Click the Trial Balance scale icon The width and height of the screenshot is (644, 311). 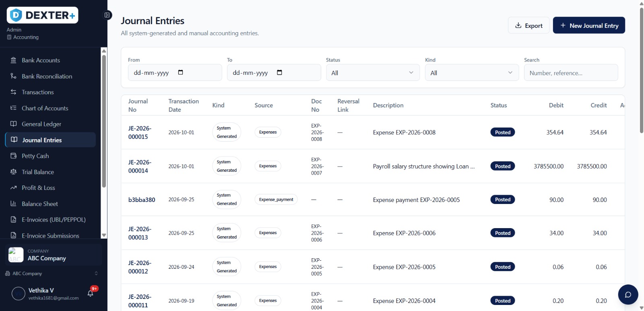(13, 172)
